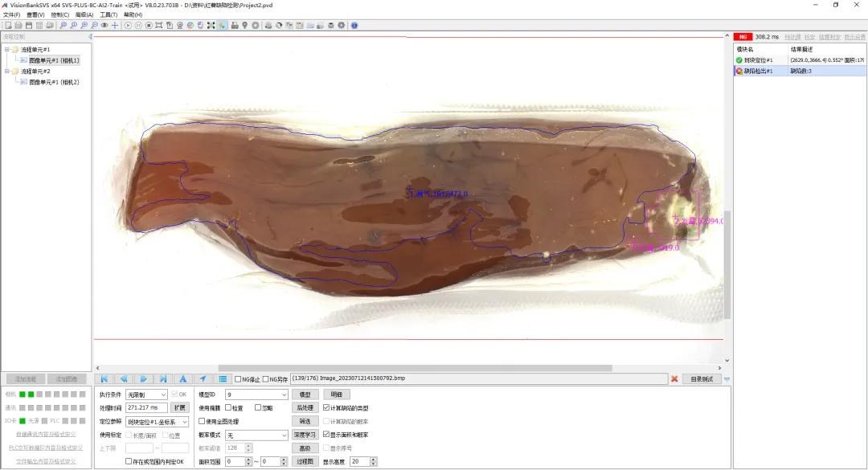
Task: Click the red X beside file path
Action: 674,379
